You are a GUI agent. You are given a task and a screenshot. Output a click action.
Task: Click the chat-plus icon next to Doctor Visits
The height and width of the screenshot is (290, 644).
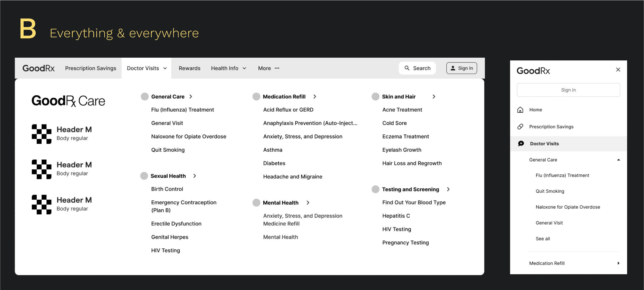coord(521,144)
